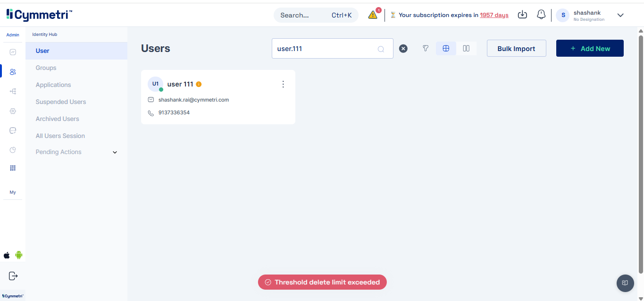Click the Apple app icon

point(7,255)
